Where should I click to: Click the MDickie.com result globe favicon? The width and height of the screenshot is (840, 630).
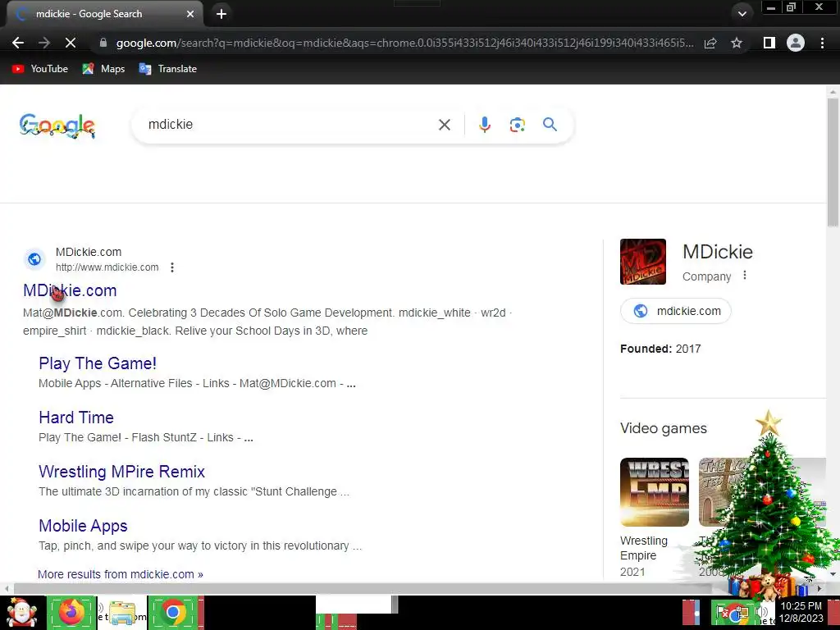(x=34, y=259)
